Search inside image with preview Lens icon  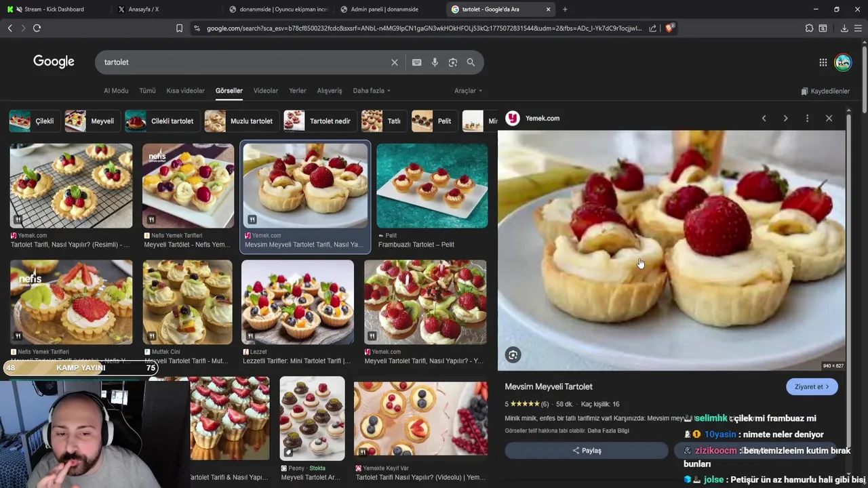(x=513, y=354)
